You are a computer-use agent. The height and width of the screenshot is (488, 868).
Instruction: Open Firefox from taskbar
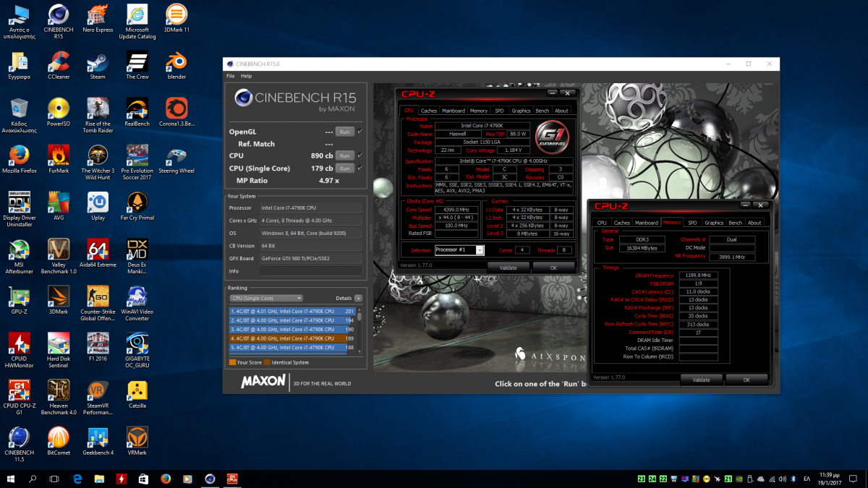click(x=165, y=479)
